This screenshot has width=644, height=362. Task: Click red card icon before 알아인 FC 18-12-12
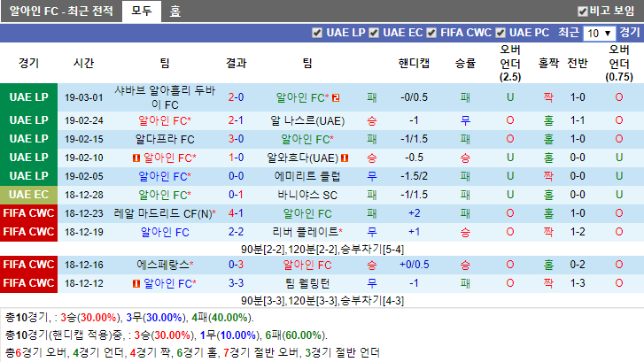(136, 283)
